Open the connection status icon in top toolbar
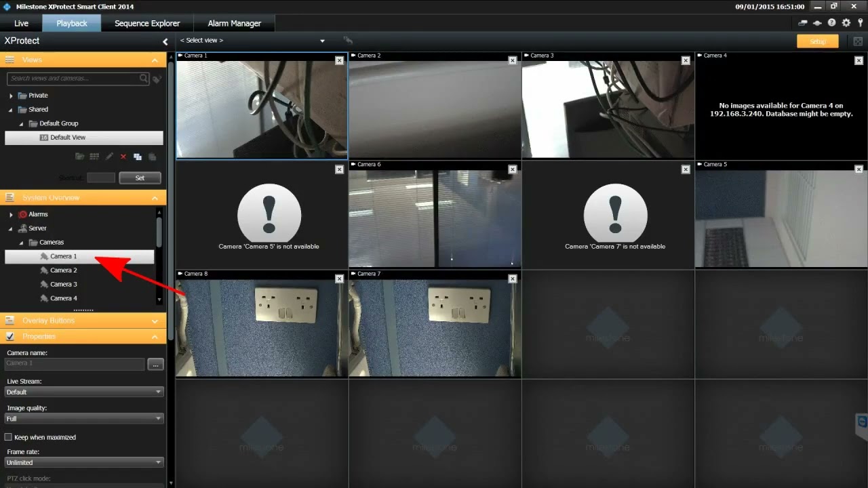This screenshot has width=868, height=488. pos(803,23)
